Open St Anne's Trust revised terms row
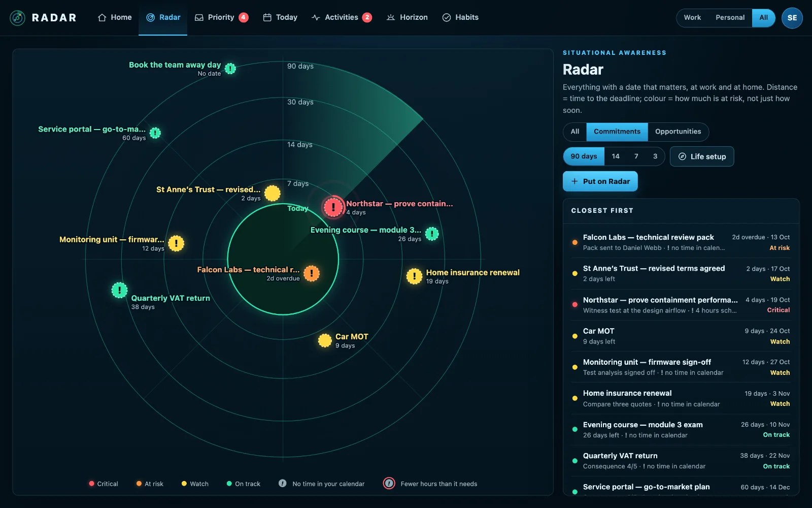This screenshot has width=812, height=508. 681,273
